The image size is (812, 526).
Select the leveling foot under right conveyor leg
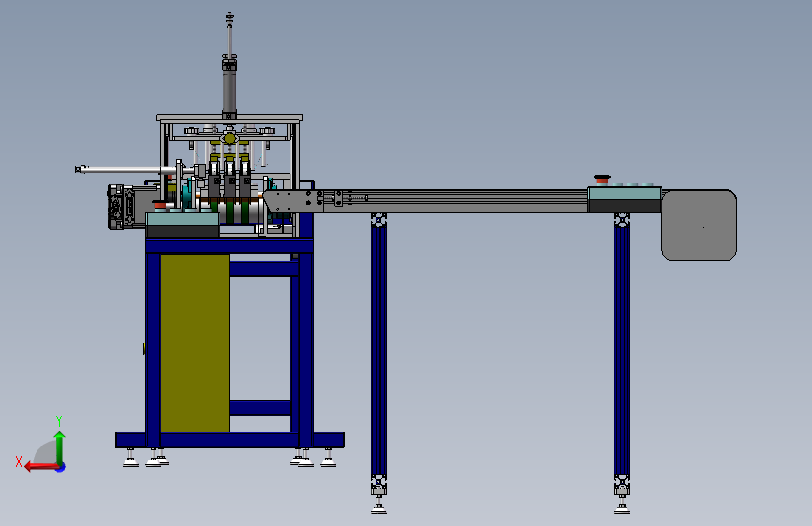[x=623, y=504]
